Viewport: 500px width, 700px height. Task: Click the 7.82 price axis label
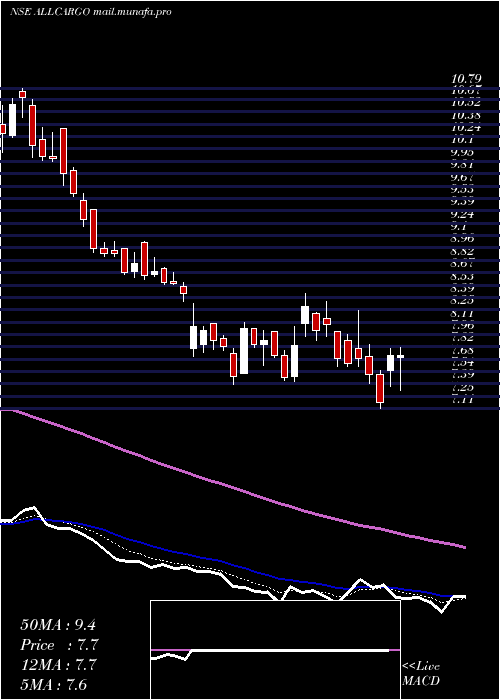coord(464,338)
